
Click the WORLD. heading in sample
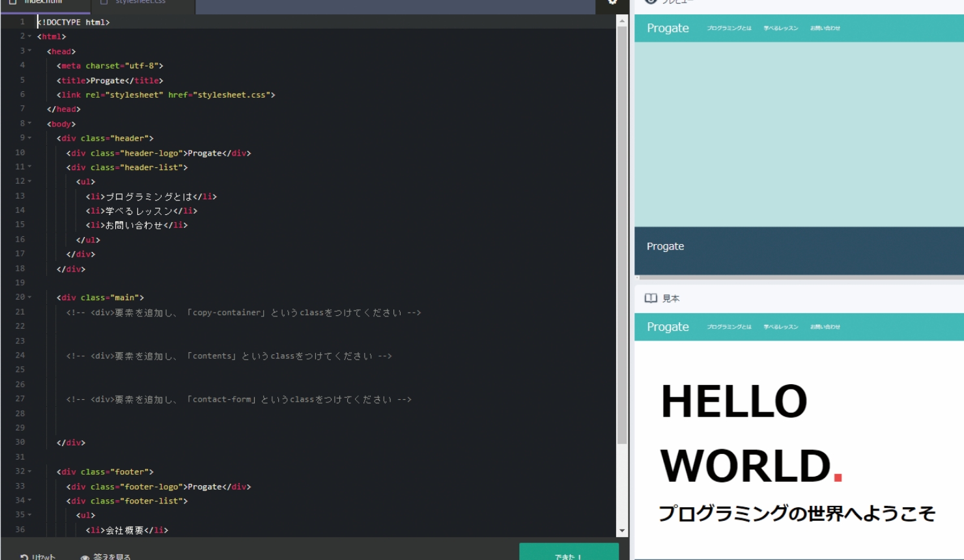click(752, 466)
